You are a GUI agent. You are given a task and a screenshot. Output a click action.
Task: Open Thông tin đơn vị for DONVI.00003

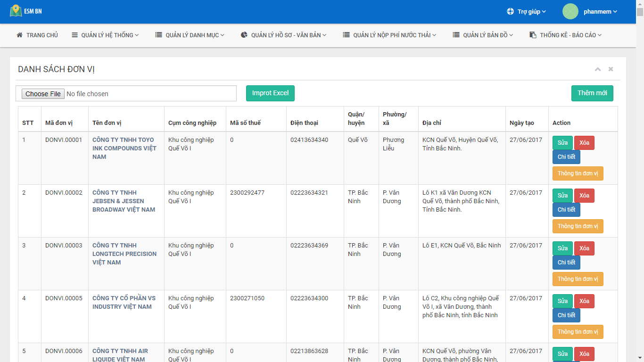(578, 279)
